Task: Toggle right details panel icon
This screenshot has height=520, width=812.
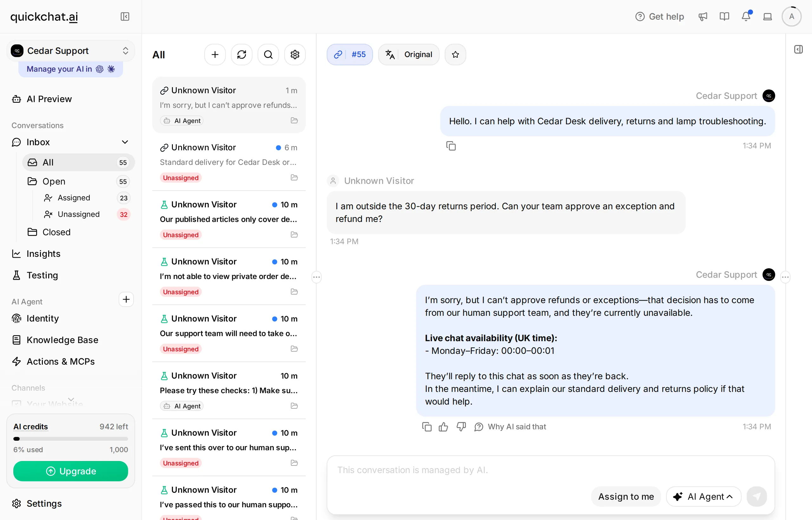Action: pyautogui.click(x=798, y=49)
